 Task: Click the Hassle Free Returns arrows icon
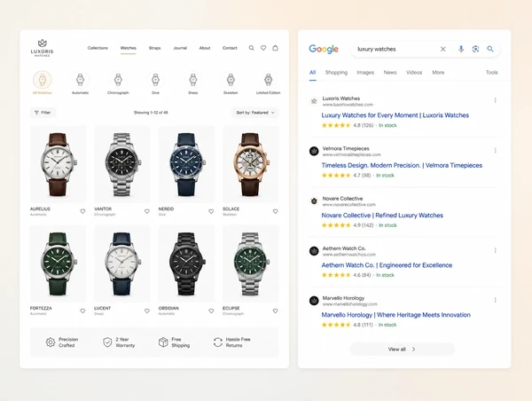(218, 342)
